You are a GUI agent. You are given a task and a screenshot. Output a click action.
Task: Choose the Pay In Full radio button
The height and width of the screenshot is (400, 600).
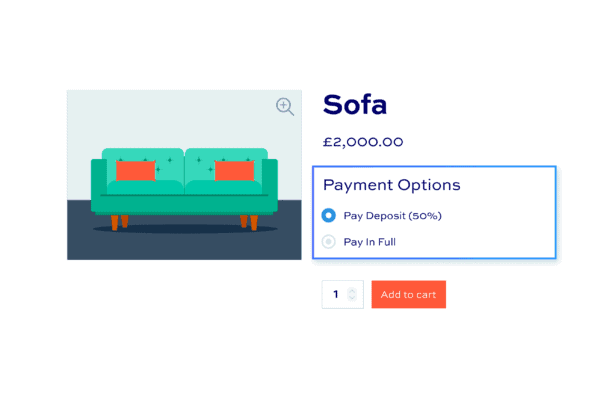click(328, 242)
